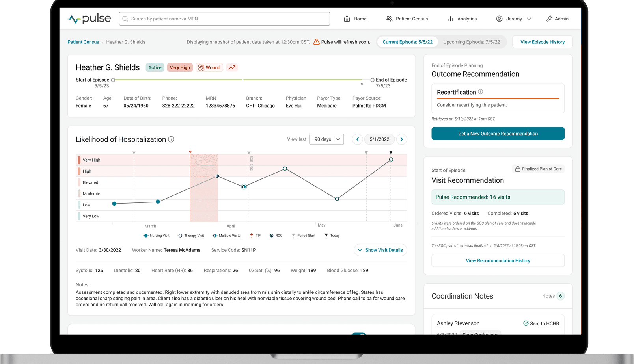Click the info icon next to Recertification
Viewport: 634px width, 364px height.
tap(481, 91)
